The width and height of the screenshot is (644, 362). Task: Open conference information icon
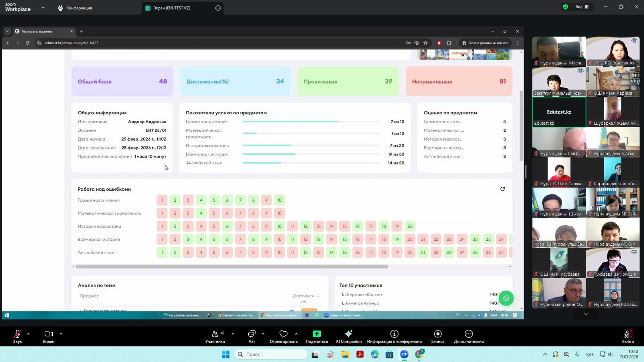click(394, 334)
